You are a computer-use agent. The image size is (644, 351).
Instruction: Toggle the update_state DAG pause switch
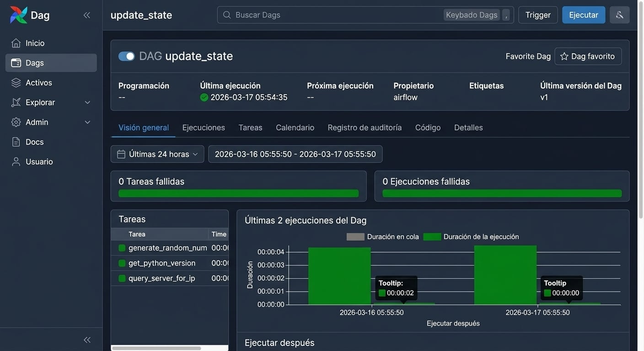coord(127,56)
